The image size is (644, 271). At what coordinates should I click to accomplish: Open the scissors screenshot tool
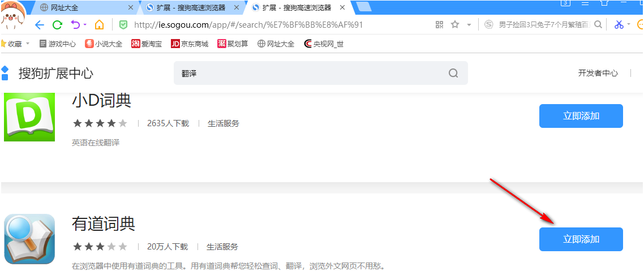(619, 25)
